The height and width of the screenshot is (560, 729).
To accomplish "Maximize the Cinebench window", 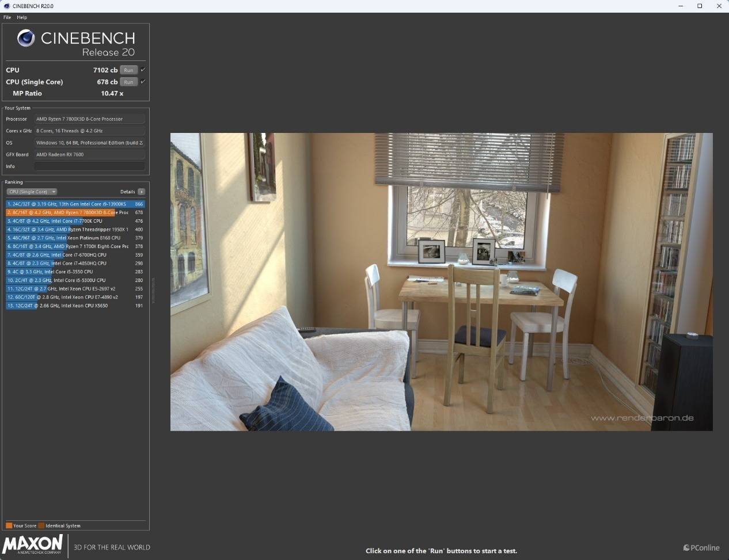I will [x=700, y=6].
